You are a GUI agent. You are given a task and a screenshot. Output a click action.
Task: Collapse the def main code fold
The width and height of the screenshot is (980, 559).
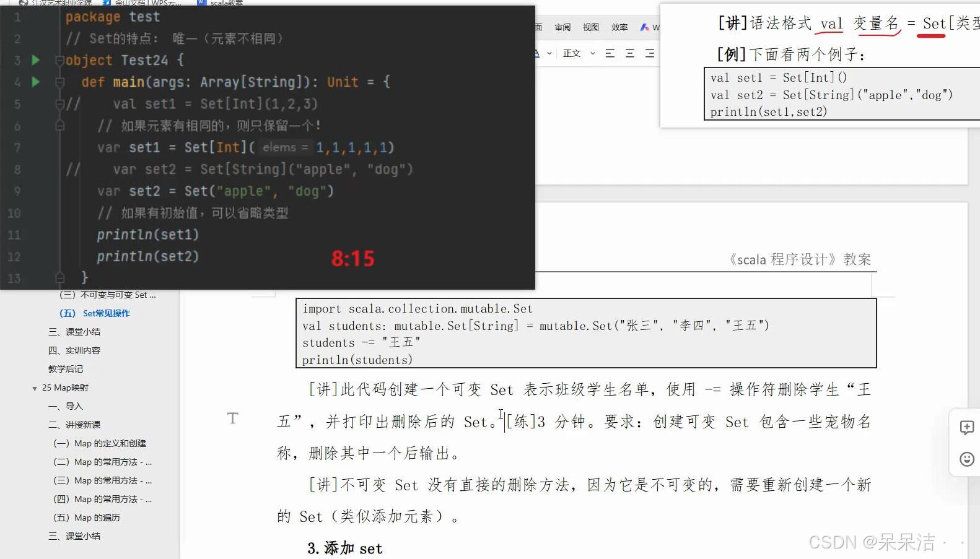coord(60,82)
